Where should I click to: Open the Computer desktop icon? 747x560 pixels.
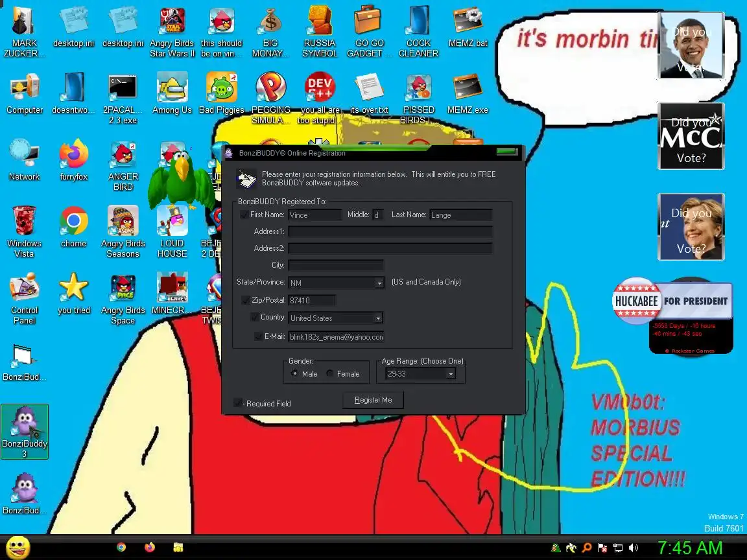click(x=24, y=94)
